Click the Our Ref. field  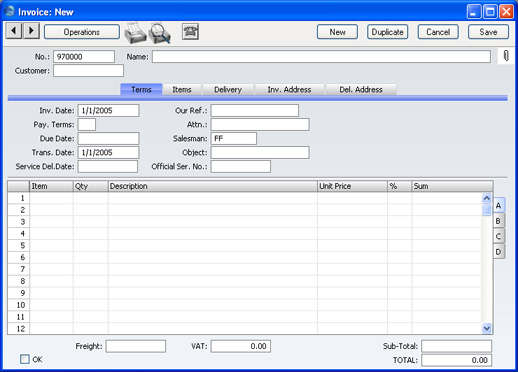pyautogui.click(x=255, y=110)
